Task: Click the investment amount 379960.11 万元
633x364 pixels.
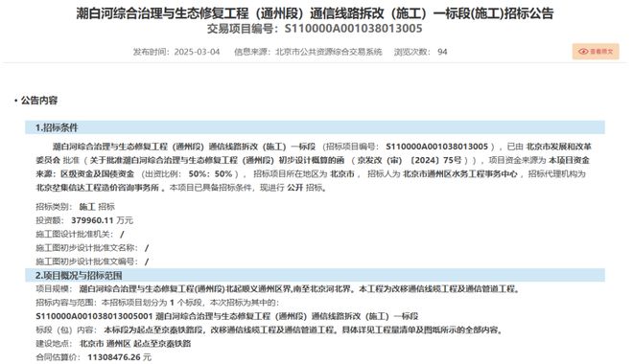Action: click(x=102, y=220)
